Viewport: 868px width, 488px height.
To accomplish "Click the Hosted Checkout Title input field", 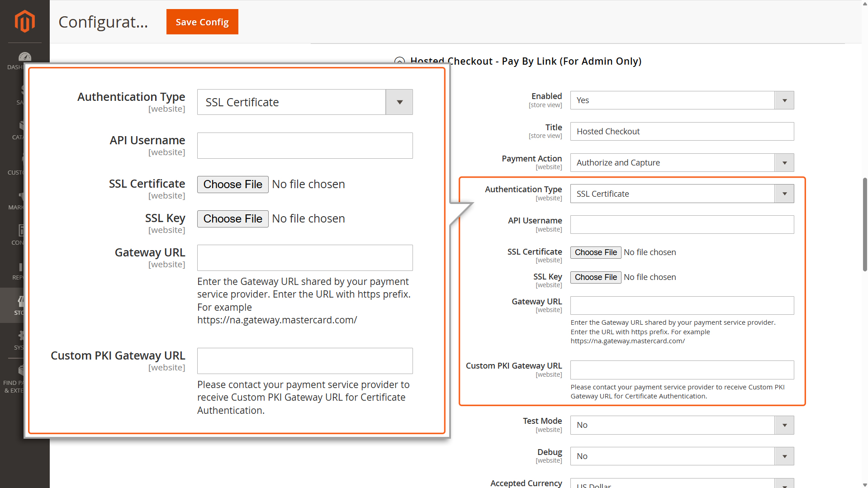I will click(x=682, y=132).
